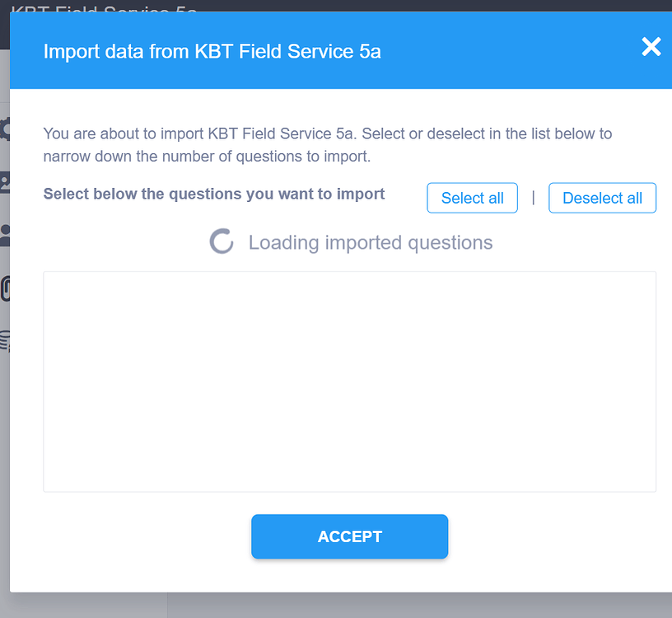Viewport: 672px width, 618px height.
Task: Open the contact card sidebar icon
Action: pos(5,182)
